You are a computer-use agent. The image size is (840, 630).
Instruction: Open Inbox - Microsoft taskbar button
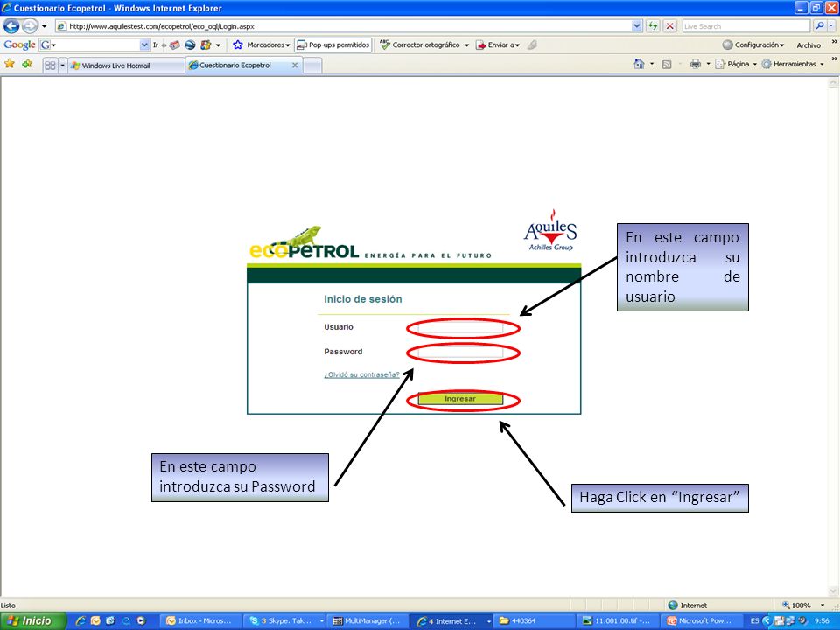coord(201,621)
